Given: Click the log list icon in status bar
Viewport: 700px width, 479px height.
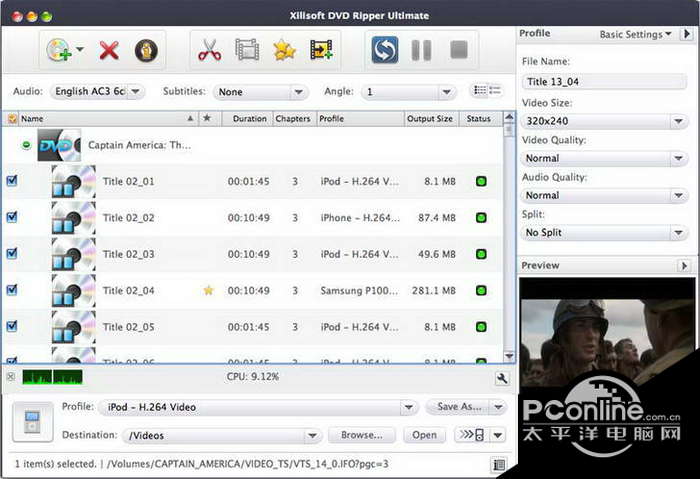Looking at the screenshot, I should (499, 465).
